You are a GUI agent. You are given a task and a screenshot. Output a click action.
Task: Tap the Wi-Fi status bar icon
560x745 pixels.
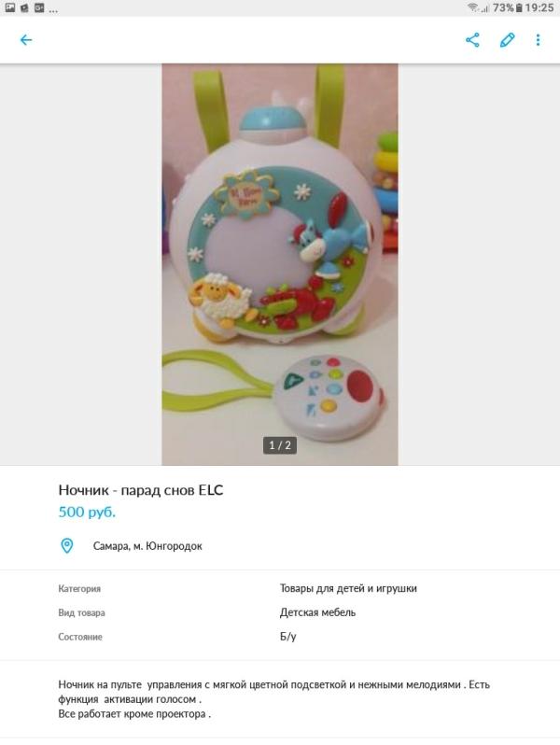pyautogui.click(x=472, y=7)
